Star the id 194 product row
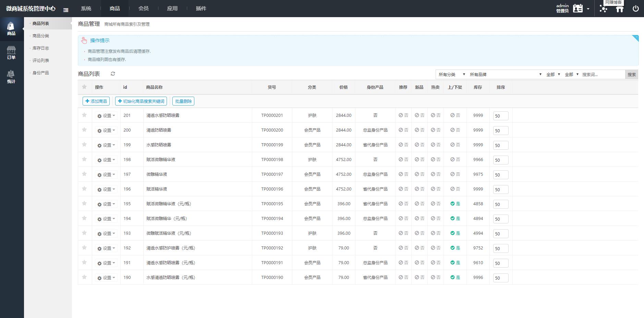 [x=84, y=218]
